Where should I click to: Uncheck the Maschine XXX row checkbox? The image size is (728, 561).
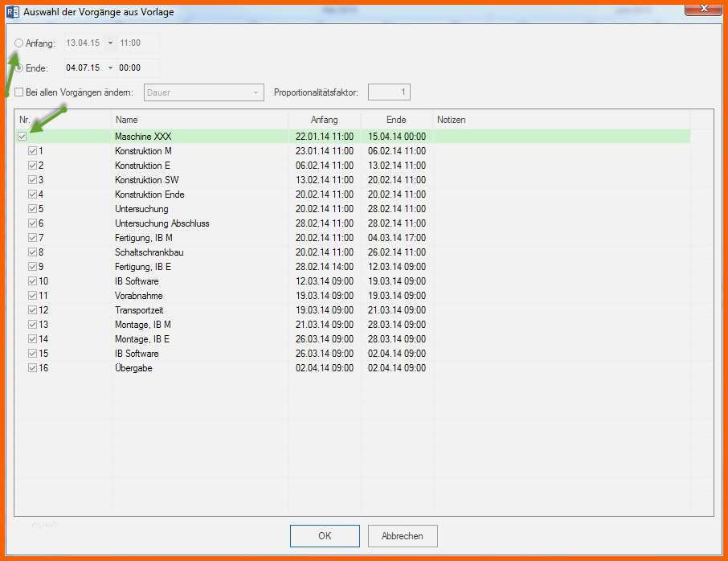pyautogui.click(x=22, y=137)
